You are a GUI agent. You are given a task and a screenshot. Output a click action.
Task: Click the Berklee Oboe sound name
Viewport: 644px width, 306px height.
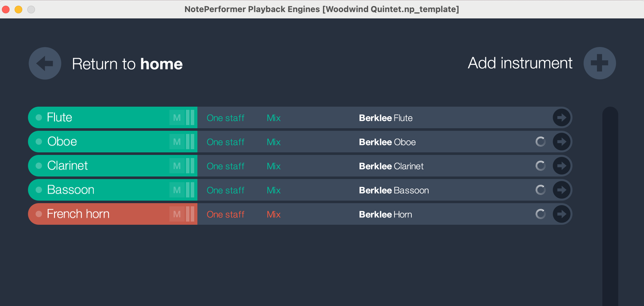[x=387, y=142]
